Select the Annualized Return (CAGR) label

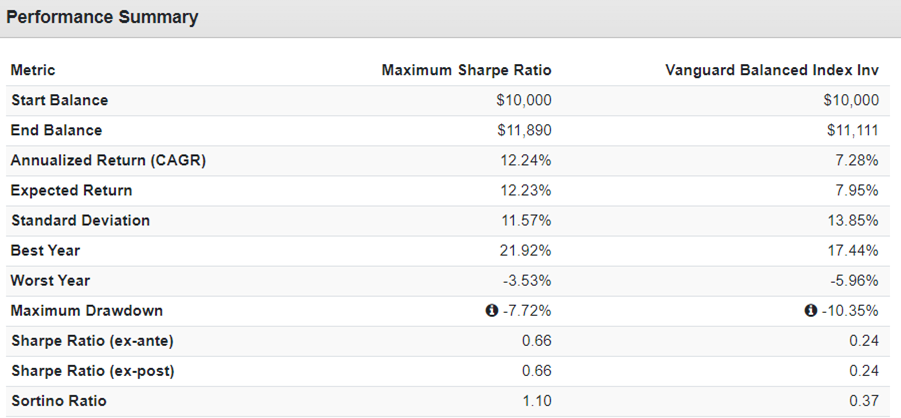[108, 160]
